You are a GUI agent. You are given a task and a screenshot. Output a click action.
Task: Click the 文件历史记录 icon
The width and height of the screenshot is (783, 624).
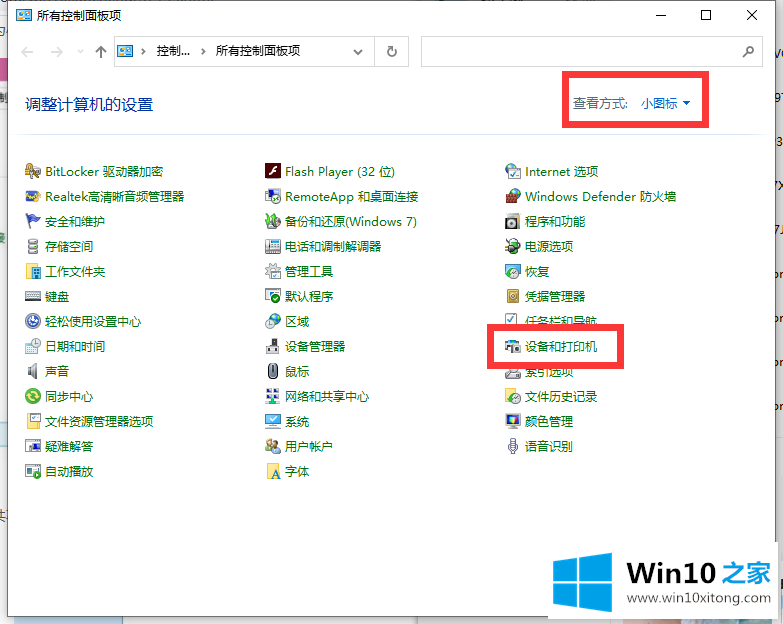(x=513, y=396)
